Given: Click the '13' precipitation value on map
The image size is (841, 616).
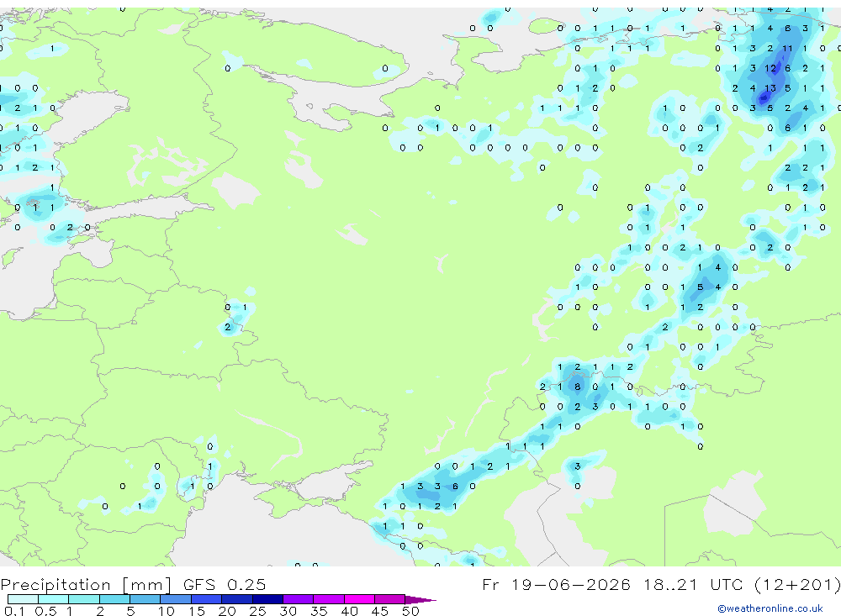Looking at the screenshot, I should 770,88.
